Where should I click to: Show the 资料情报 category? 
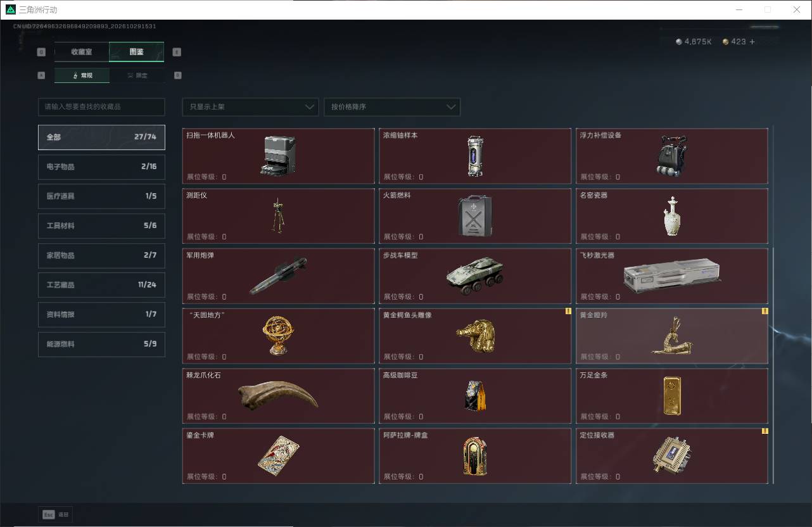(x=101, y=315)
